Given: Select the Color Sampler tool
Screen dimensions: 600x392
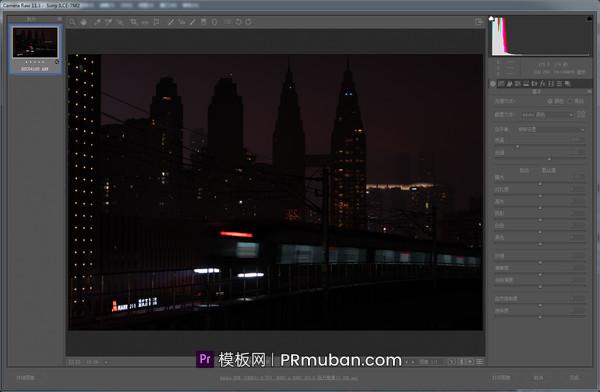Looking at the screenshot, I should pos(109,22).
